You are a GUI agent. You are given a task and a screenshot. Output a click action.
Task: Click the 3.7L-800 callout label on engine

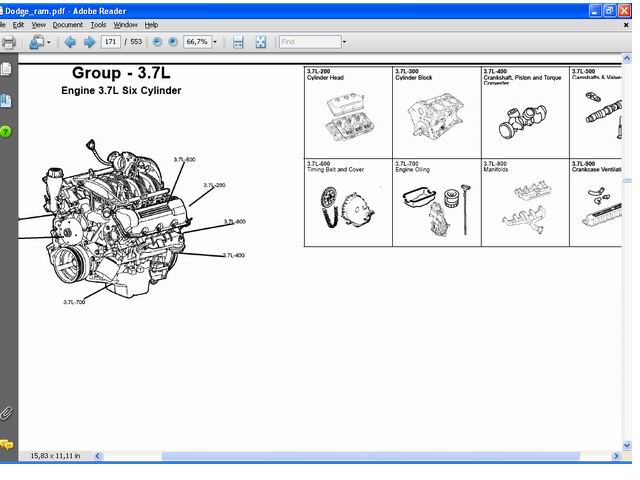[235, 222]
